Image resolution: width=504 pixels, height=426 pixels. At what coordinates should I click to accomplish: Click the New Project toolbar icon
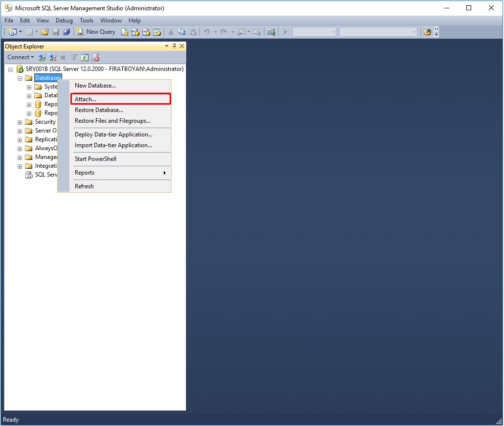tap(13, 32)
